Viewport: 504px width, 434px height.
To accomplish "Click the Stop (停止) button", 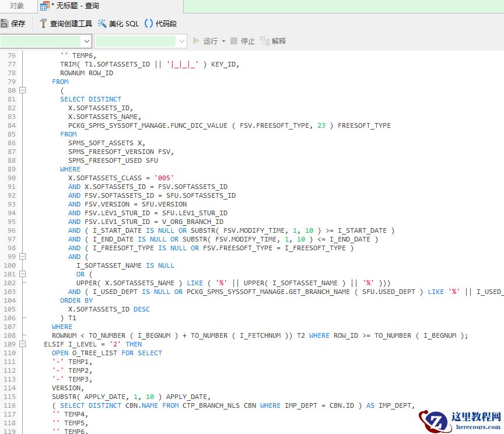I will click(x=243, y=41).
